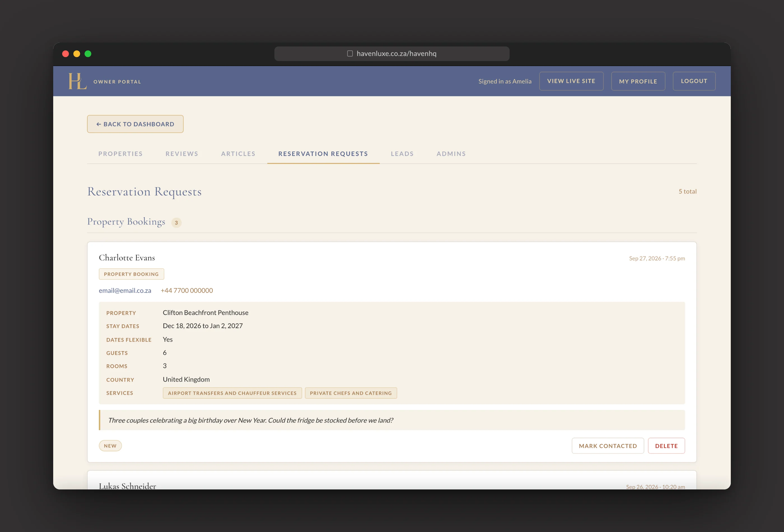This screenshot has height=532, width=784.
Task: Click the Sep 26, 2026 10:20 am timestamp
Action: tap(655, 487)
